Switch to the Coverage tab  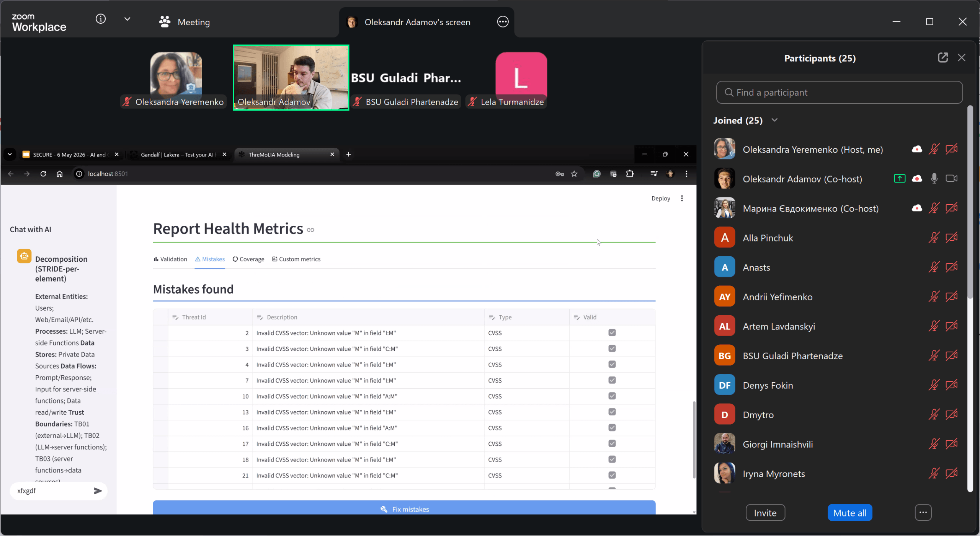[248, 259]
